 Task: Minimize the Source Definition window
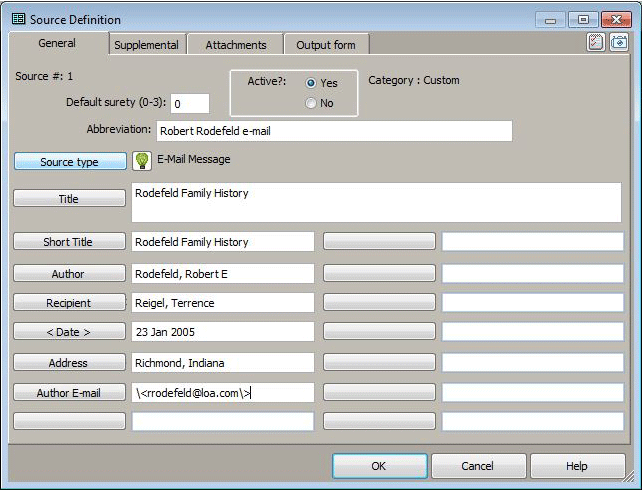click(550, 20)
